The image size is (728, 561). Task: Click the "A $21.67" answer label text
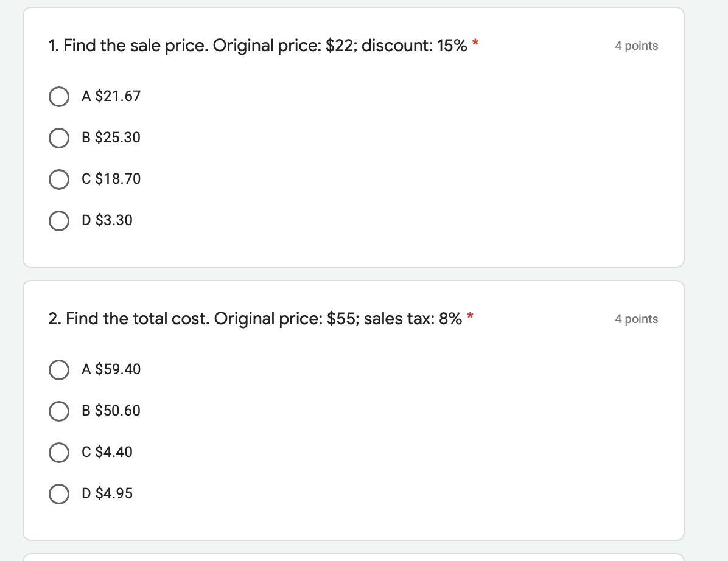point(111,96)
